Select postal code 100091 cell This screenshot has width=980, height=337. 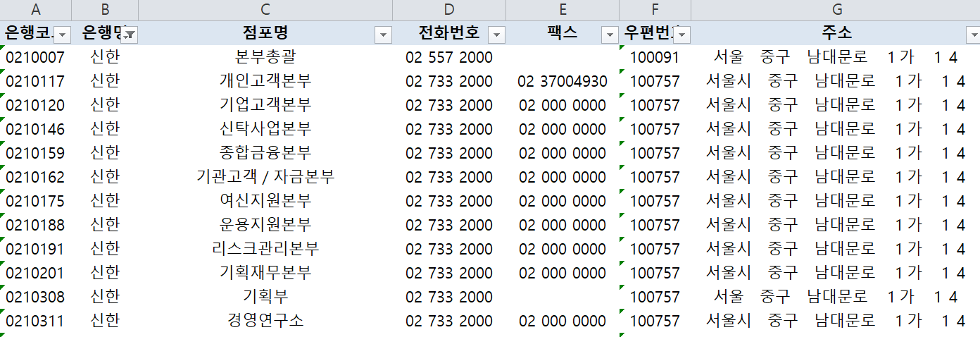click(655, 57)
